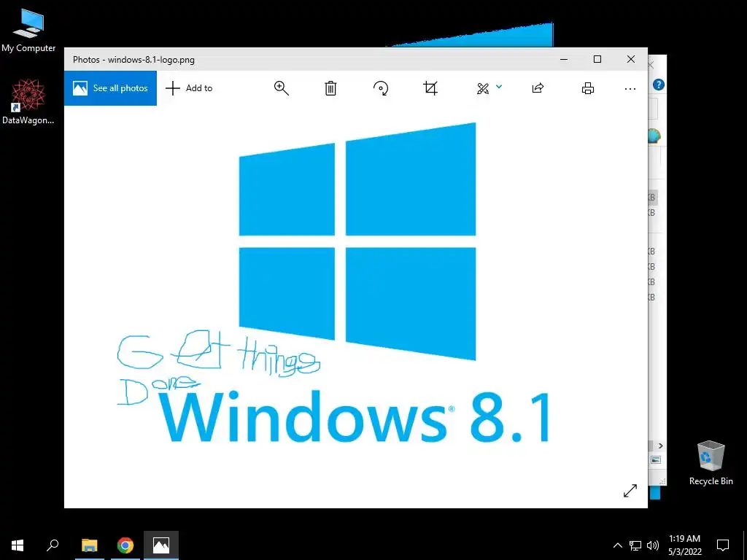
Task: Open File Explorer from taskbar
Action: (90, 545)
